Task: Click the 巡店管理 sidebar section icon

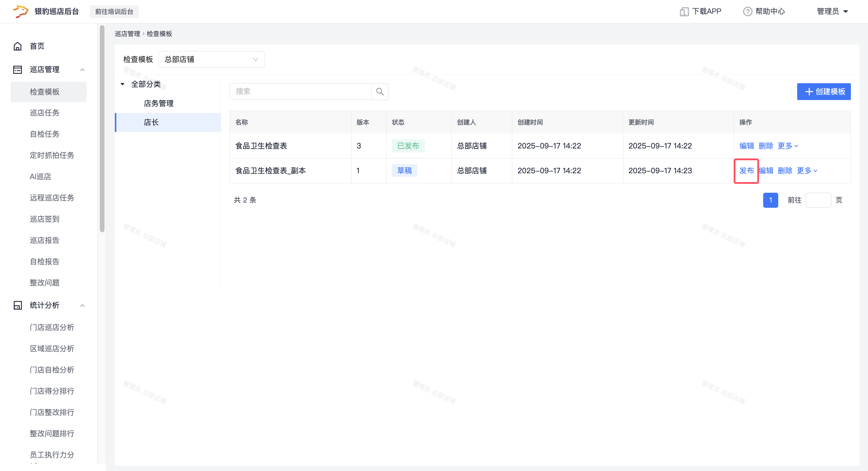Action: click(17, 70)
